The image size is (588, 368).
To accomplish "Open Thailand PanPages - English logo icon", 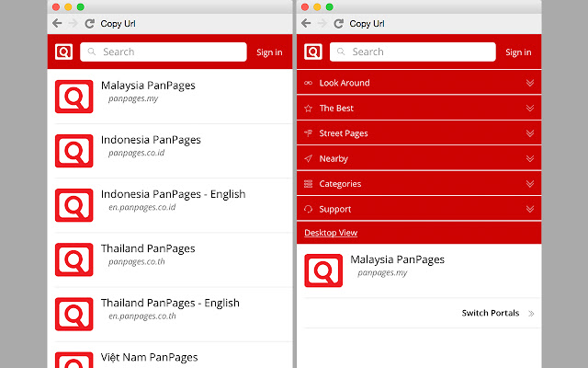I will (x=73, y=315).
